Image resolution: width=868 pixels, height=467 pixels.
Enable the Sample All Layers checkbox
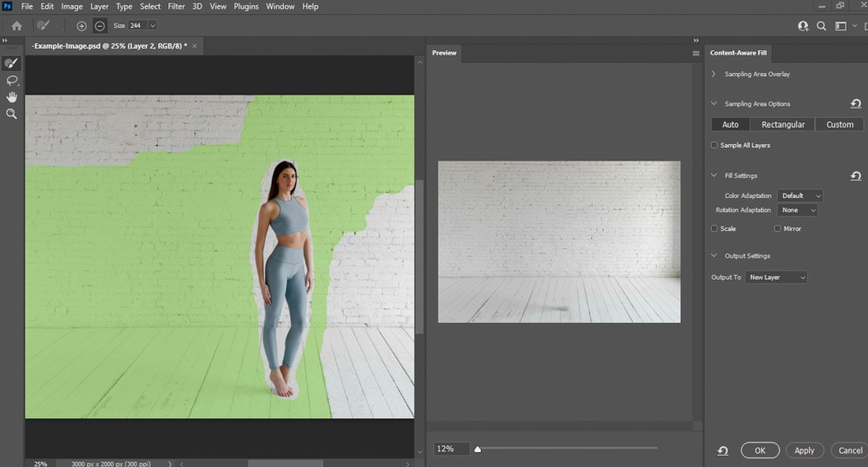pyautogui.click(x=714, y=145)
